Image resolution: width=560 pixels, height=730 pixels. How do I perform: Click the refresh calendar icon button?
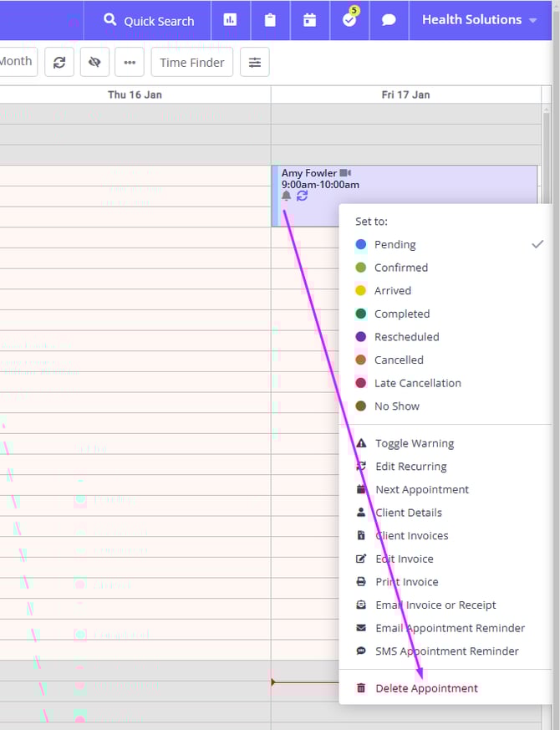point(59,62)
